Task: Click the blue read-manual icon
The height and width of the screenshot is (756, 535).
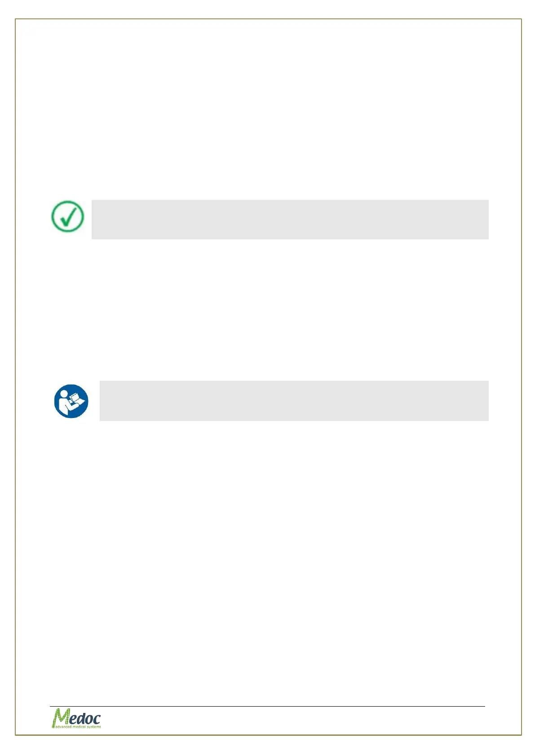Action: click(71, 401)
